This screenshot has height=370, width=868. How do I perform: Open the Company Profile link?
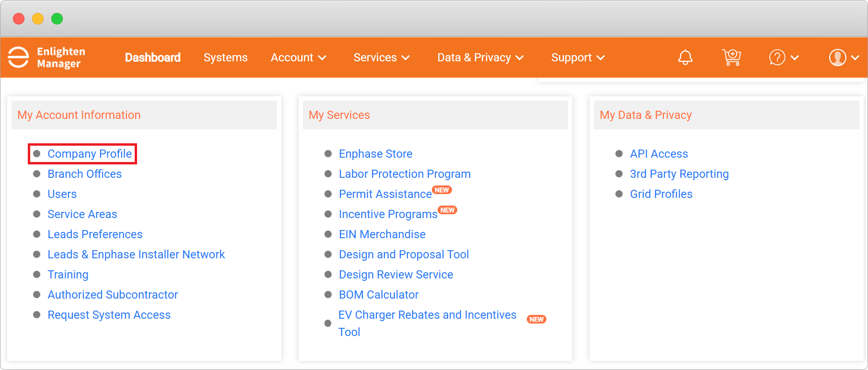tap(90, 154)
